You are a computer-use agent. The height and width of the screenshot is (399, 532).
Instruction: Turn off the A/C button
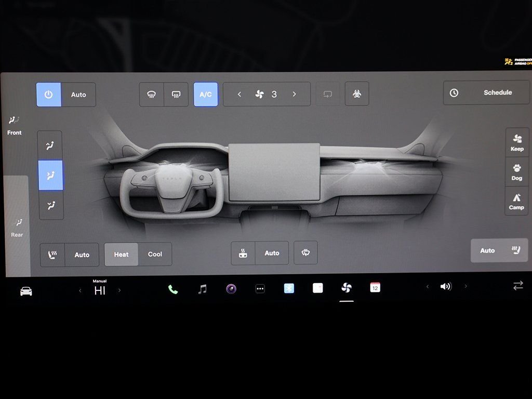pos(206,95)
